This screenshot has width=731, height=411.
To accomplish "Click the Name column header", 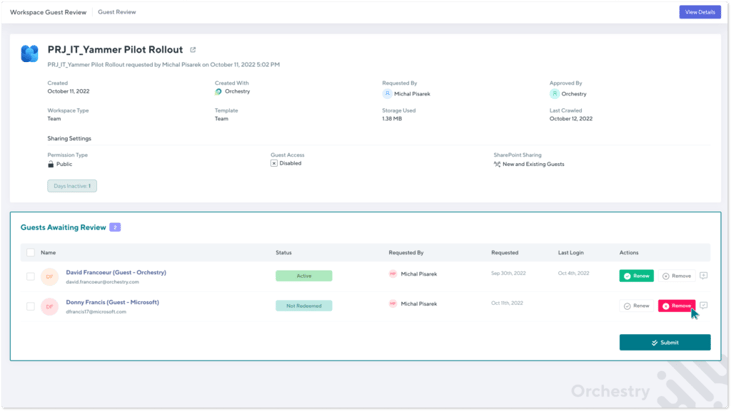I will 48,253.
